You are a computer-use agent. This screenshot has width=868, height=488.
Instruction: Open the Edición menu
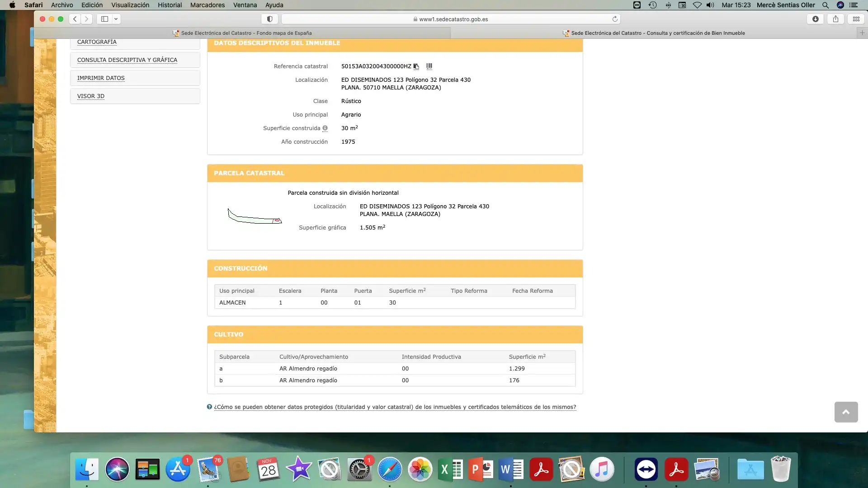[92, 5]
